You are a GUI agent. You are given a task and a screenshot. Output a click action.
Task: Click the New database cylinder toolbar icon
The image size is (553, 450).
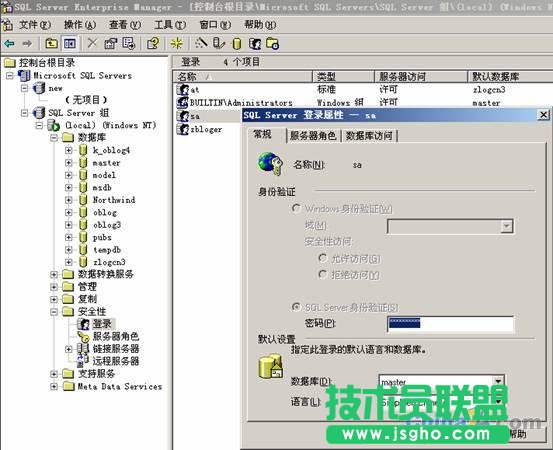click(237, 43)
